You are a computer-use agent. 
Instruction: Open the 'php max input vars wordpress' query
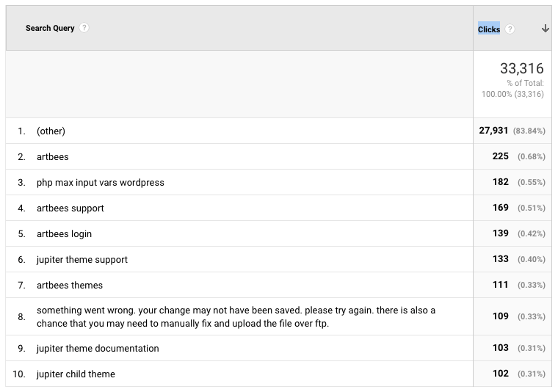[101, 183]
